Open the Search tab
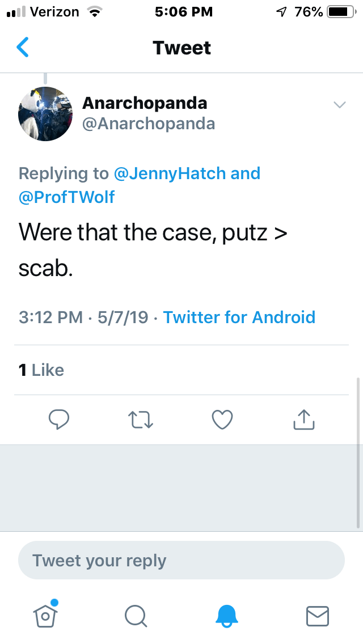Viewport: 363px width, 644px height. [136, 615]
